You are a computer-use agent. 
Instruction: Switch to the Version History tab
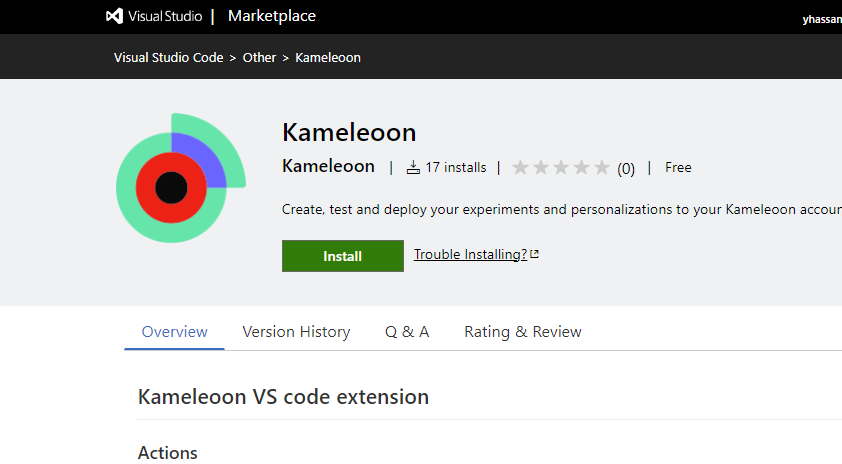coord(296,332)
